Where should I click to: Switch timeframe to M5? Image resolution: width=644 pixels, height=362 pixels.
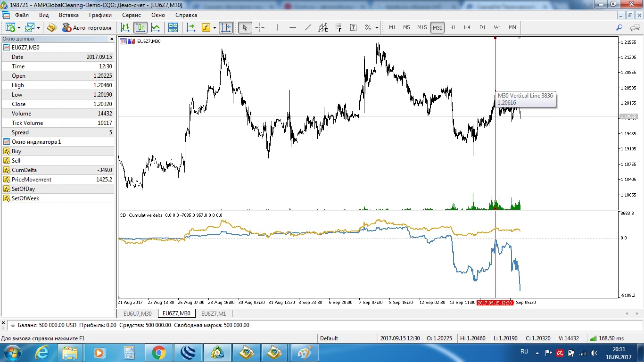406,27
